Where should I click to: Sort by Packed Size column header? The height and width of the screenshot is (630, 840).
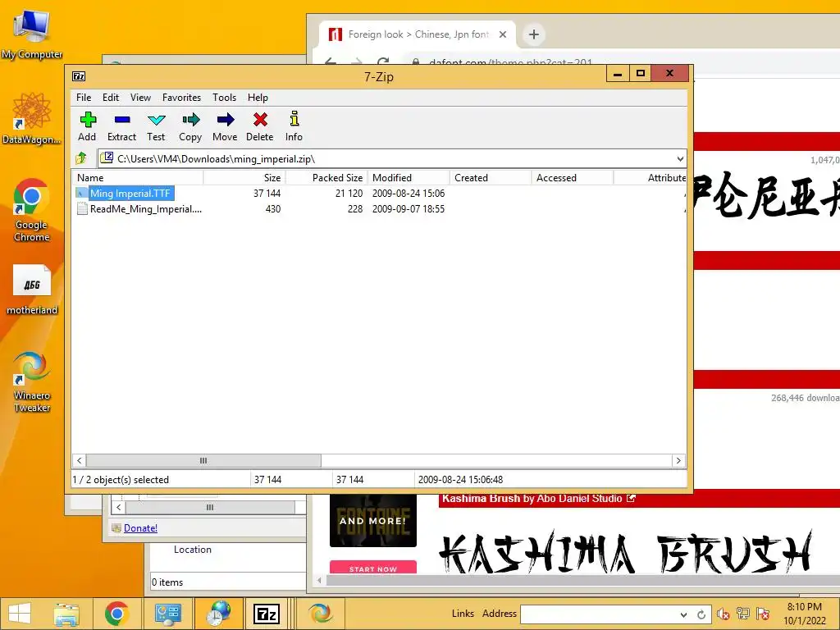click(326, 178)
